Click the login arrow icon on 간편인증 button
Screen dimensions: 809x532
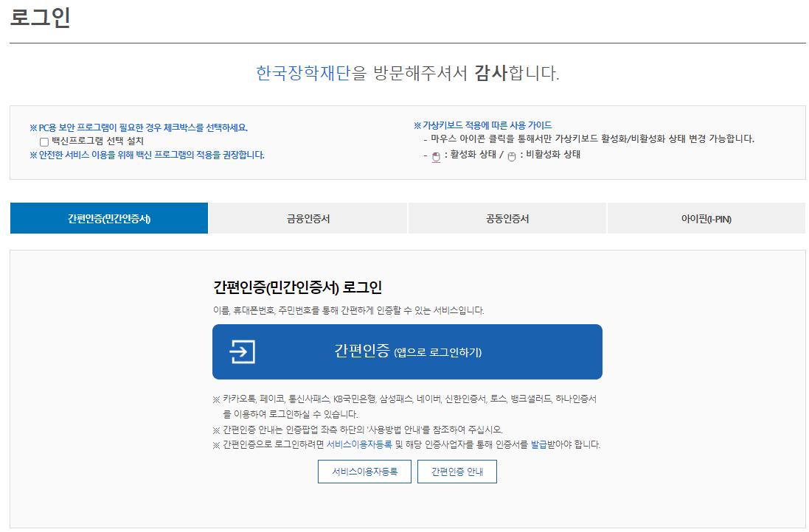[x=243, y=351]
